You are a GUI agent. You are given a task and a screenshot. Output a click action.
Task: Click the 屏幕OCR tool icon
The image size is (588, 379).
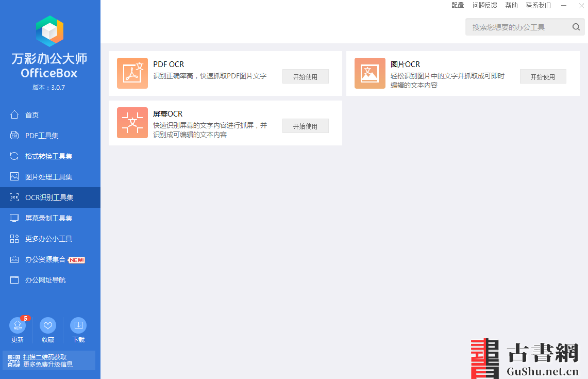tap(132, 123)
